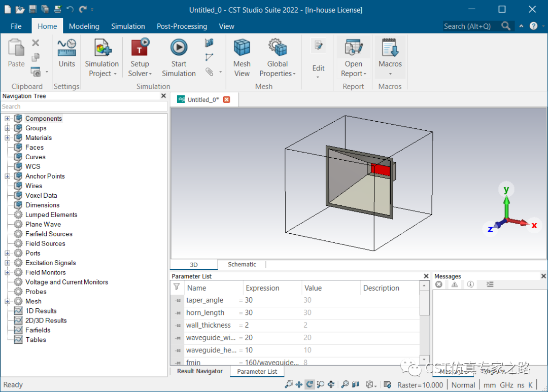Expand the Components tree node
This screenshot has width=548, height=392.
pyautogui.click(x=7, y=119)
